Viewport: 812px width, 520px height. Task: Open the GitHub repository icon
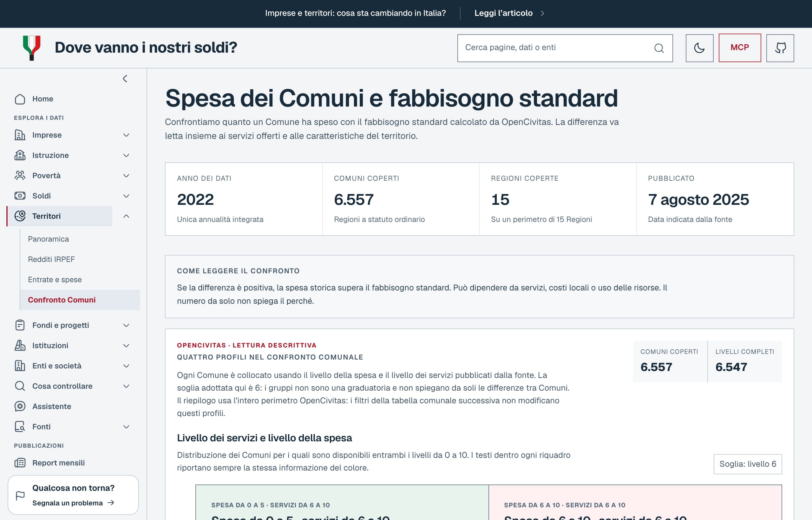pos(780,48)
